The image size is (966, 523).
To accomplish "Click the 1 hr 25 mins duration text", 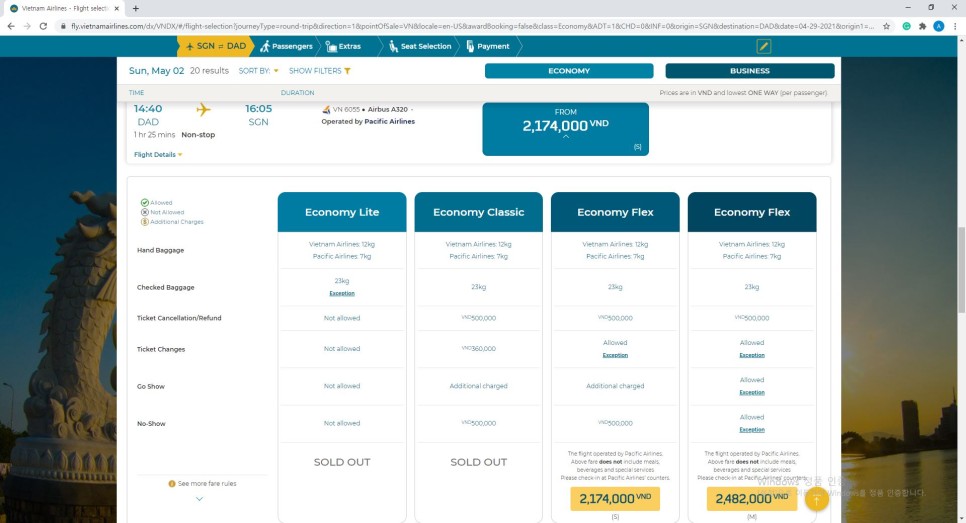I will tap(154, 135).
